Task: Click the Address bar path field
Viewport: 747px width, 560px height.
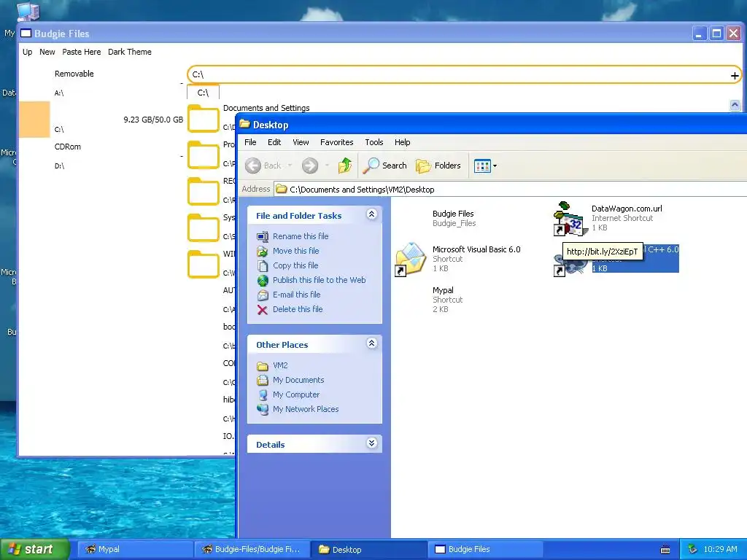Action: coord(511,190)
